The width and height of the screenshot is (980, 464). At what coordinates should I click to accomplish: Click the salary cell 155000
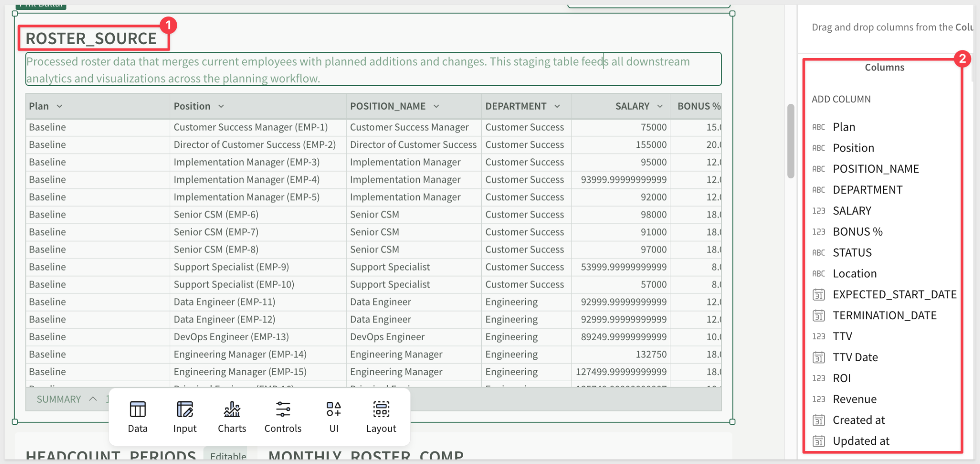click(x=621, y=145)
